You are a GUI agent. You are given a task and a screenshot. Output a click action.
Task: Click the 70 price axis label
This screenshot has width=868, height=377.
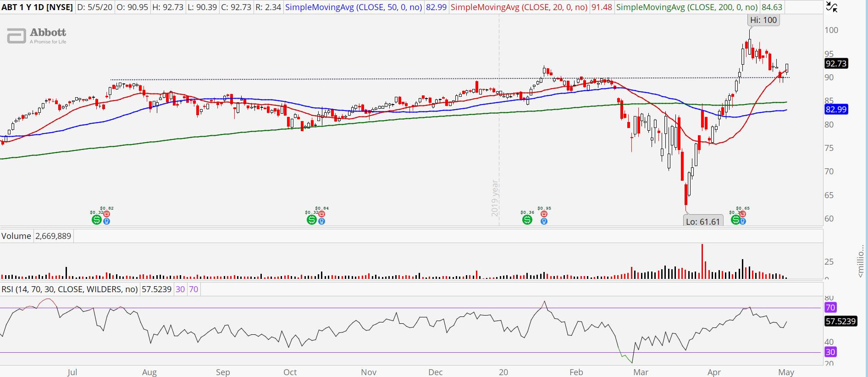(829, 172)
